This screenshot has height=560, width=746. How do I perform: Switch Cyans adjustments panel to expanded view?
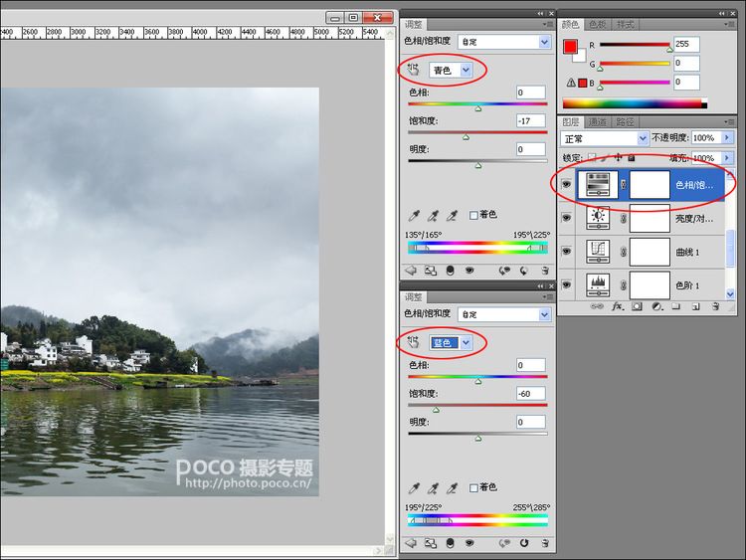430,271
